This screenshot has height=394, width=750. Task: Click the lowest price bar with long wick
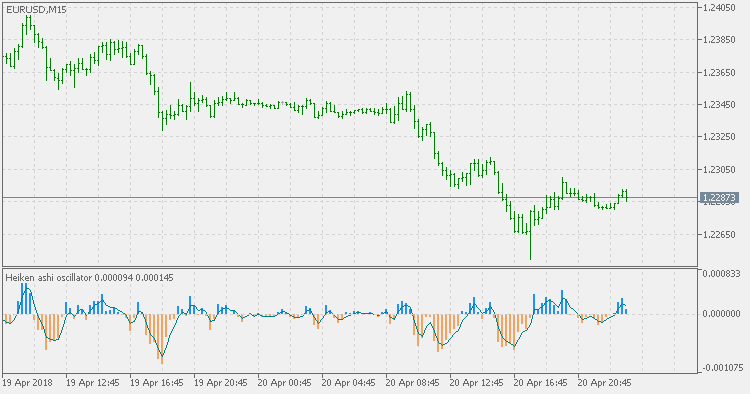click(530, 234)
